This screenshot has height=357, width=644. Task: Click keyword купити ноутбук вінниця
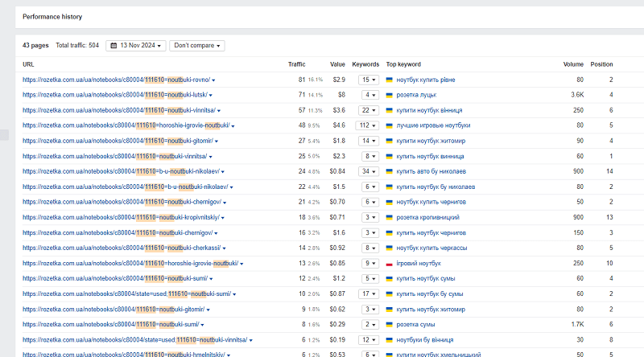(429, 110)
